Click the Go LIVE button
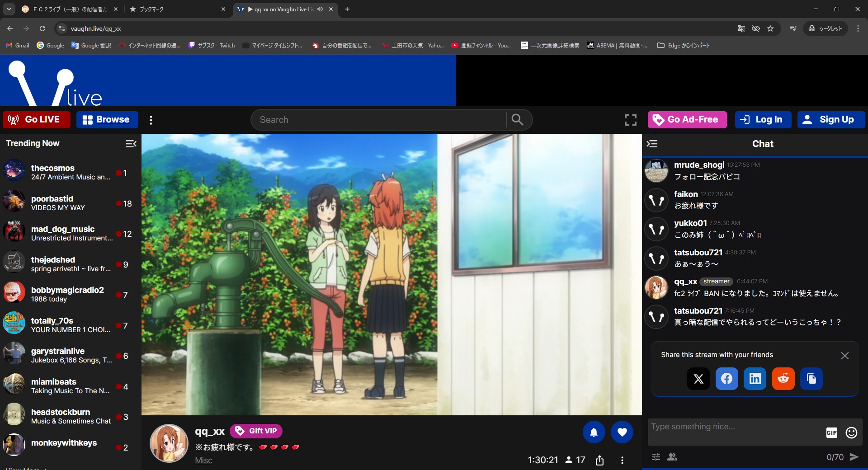The height and width of the screenshot is (470, 868). tap(36, 120)
